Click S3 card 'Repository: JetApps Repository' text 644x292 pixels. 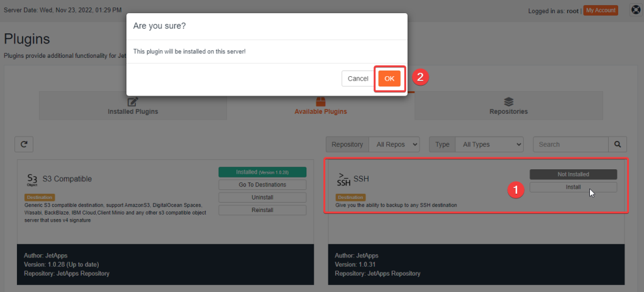67,274
